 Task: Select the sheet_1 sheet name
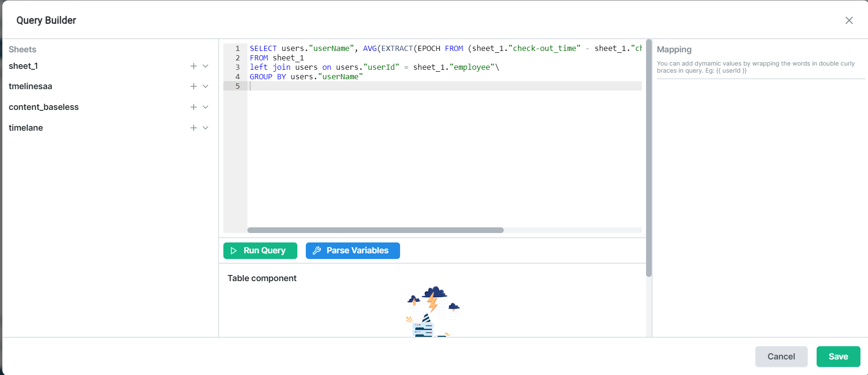23,66
